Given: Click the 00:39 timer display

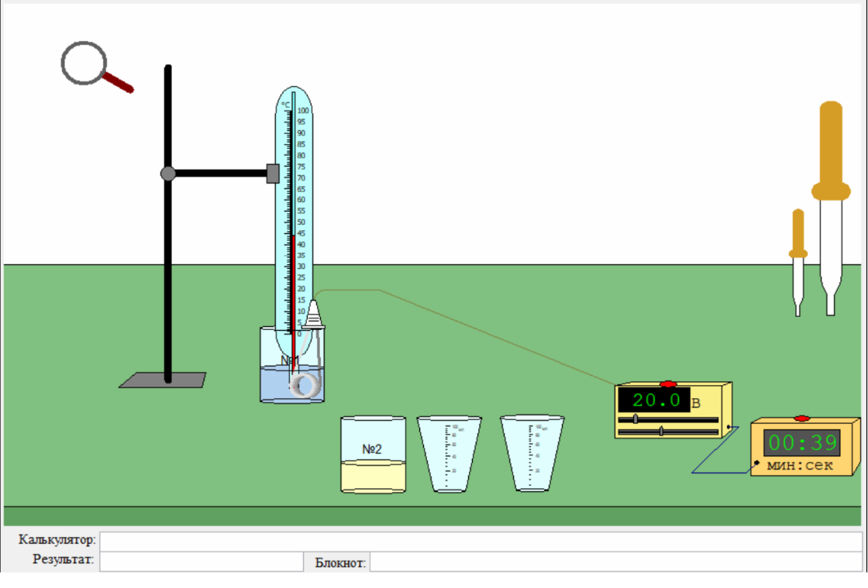Looking at the screenshot, I should (802, 443).
